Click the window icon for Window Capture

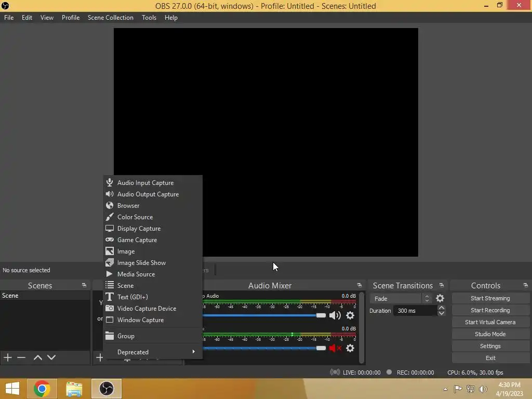[109, 320]
